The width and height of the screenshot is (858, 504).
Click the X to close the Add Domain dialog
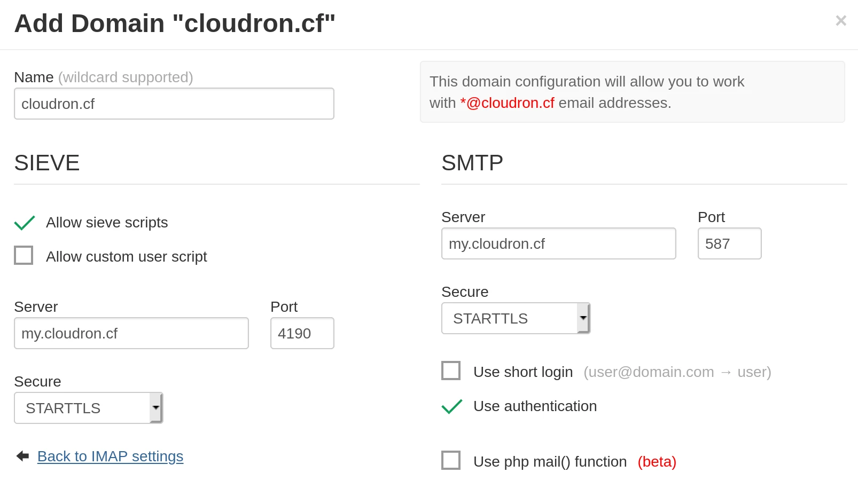[841, 20]
